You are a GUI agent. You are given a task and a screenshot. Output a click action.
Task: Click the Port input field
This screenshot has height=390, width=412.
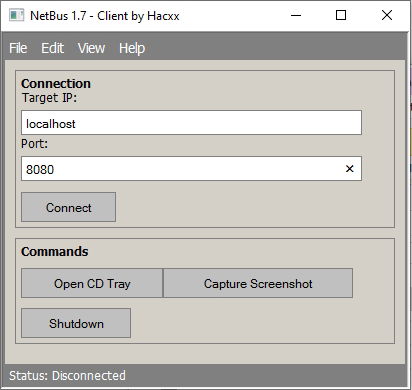[x=191, y=169]
